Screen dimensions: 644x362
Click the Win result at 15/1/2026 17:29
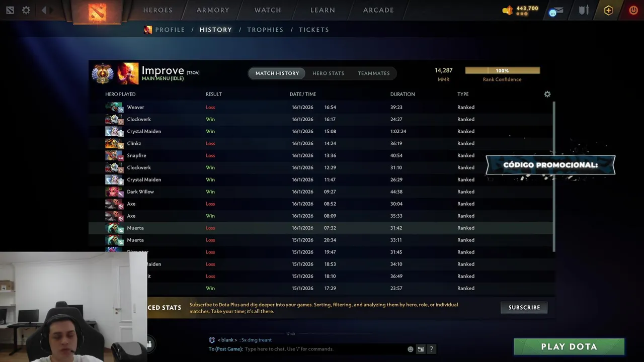coord(210,288)
